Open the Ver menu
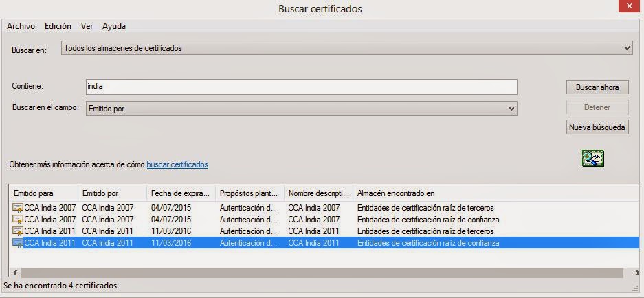644x298 pixels. click(87, 26)
